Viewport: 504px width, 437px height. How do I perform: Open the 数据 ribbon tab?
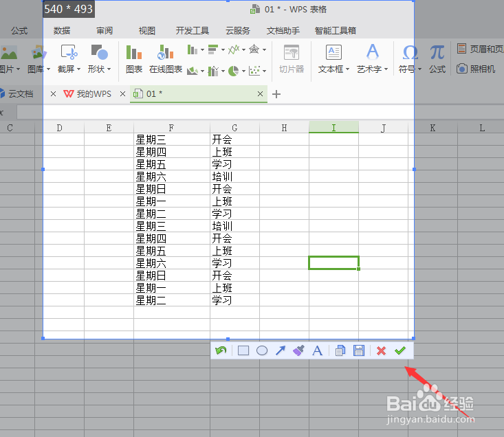pos(62,31)
